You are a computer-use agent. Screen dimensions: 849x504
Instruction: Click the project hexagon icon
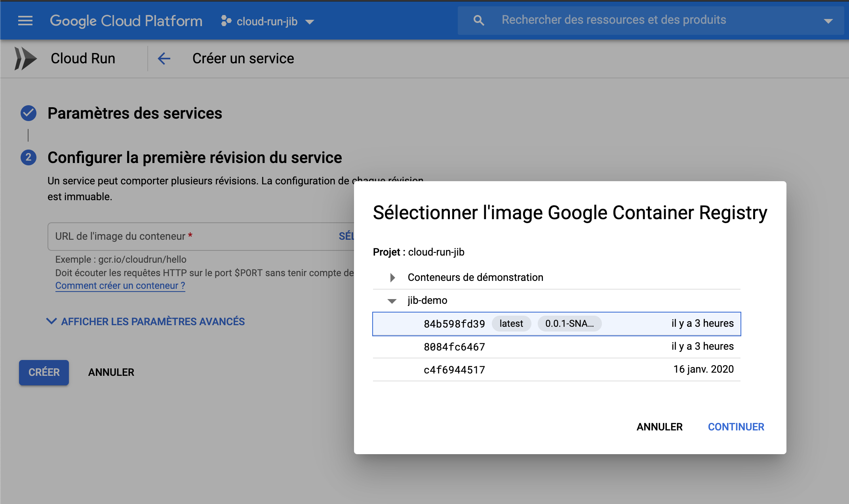(x=226, y=21)
